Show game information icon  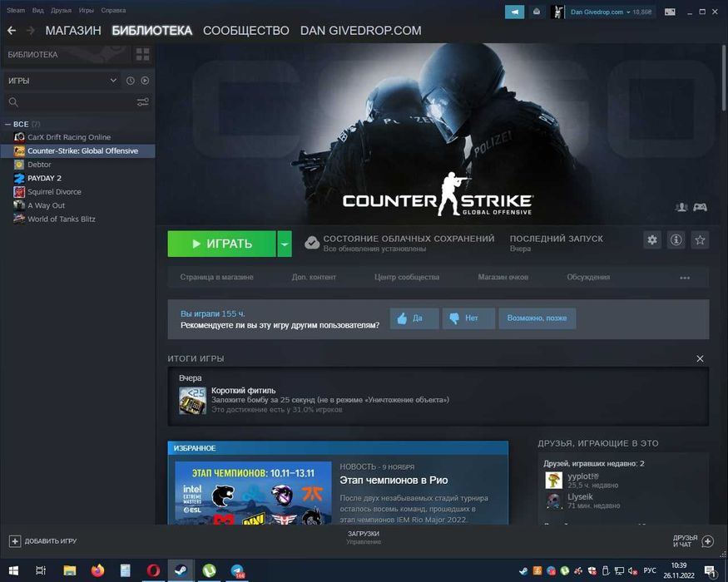676,240
